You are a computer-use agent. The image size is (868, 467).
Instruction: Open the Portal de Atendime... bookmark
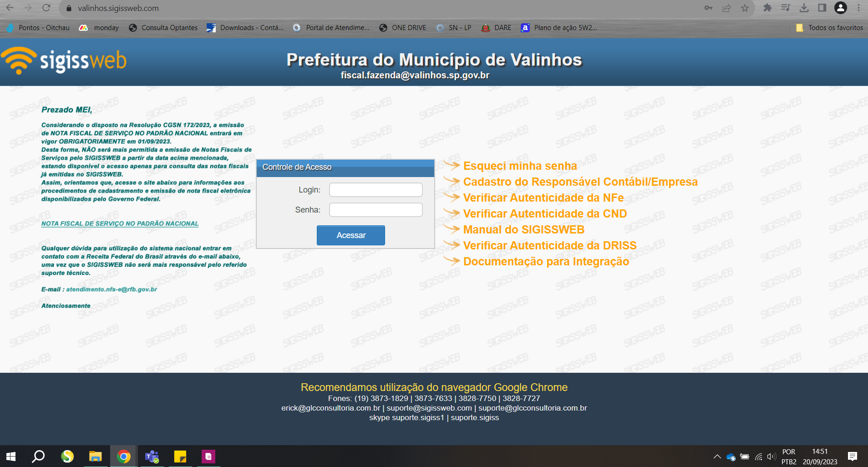click(x=331, y=28)
